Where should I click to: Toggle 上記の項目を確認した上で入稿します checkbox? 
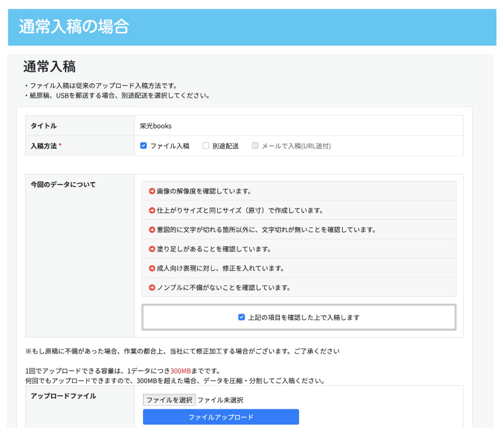241,318
